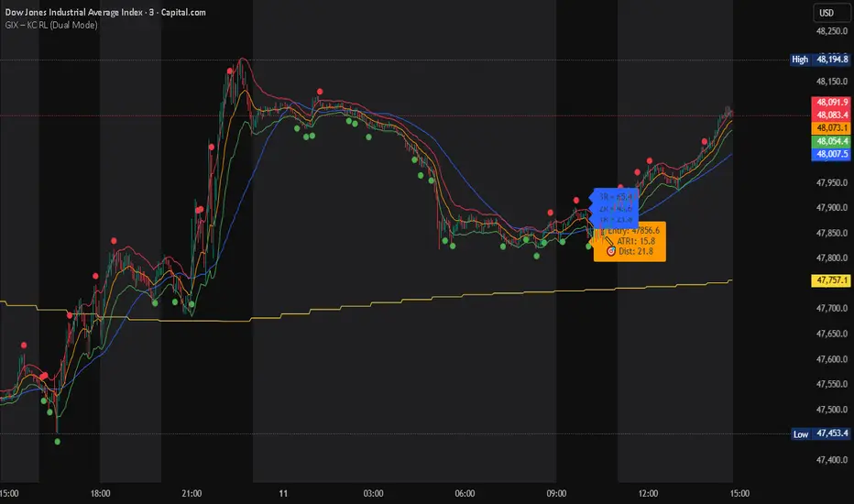Click the 21:00 time axis label
The width and height of the screenshot is (854, 504).
(192, 494)
